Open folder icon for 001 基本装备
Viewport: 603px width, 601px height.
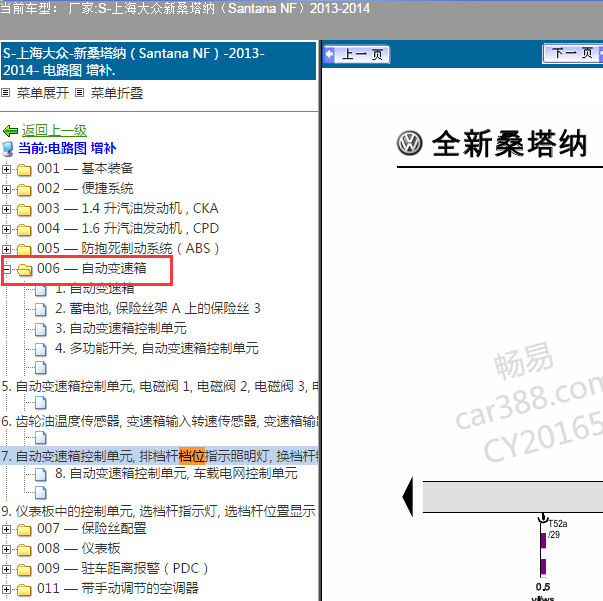(x=24, y=169)
